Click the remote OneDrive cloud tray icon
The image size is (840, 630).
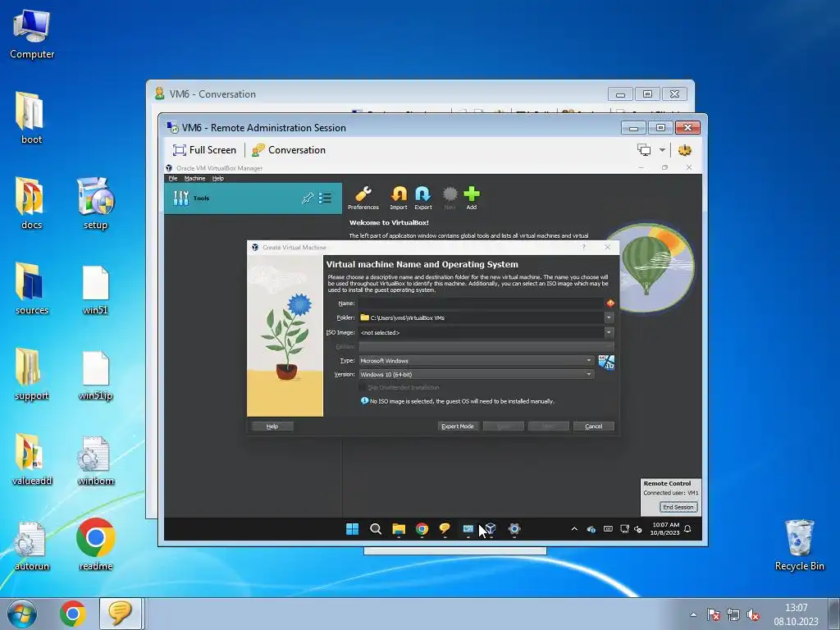pos(591,529)
